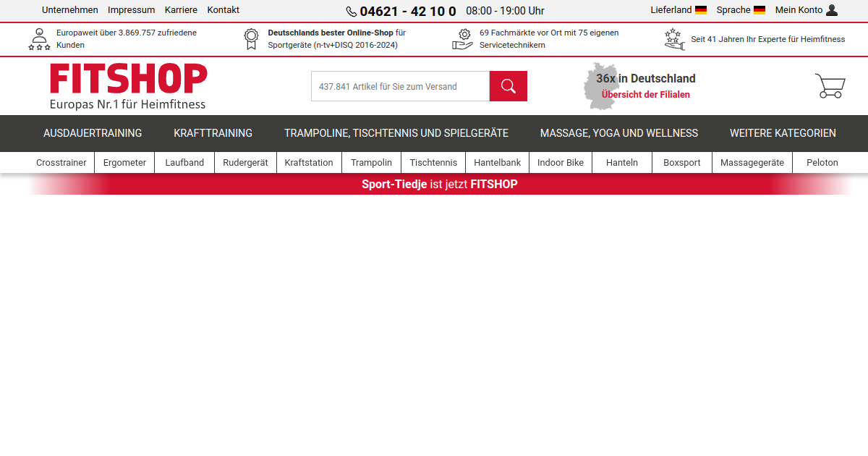Viewport: 868px width, 456px height.
Task: Select the Peloton category
Action: coord(822,163)
